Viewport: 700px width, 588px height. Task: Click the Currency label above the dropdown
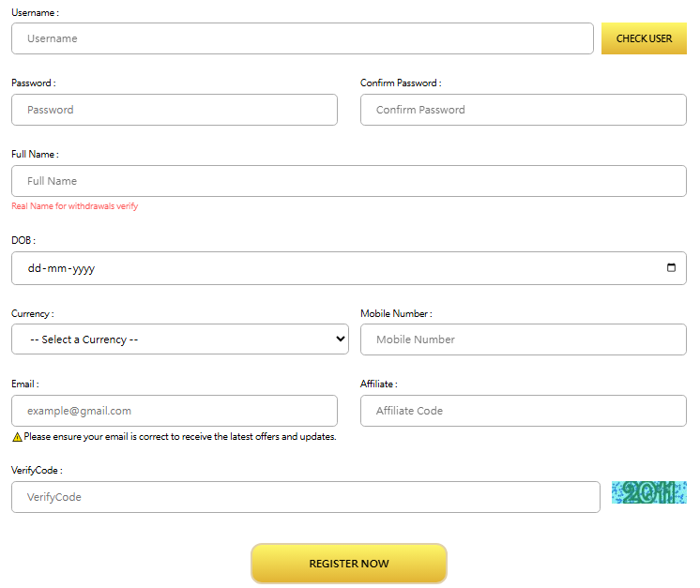[x=32, y=313]
